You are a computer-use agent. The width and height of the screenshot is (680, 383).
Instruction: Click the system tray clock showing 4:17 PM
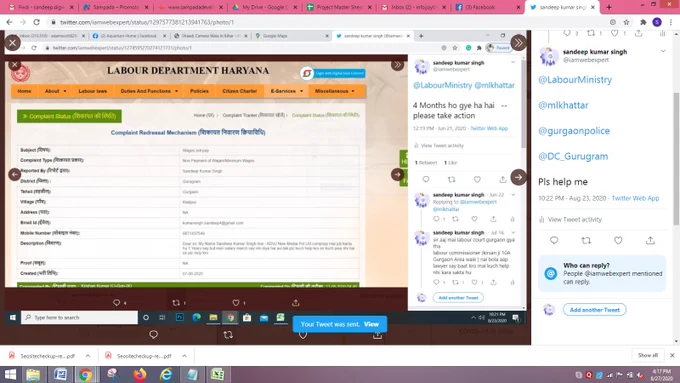(661, 375)
